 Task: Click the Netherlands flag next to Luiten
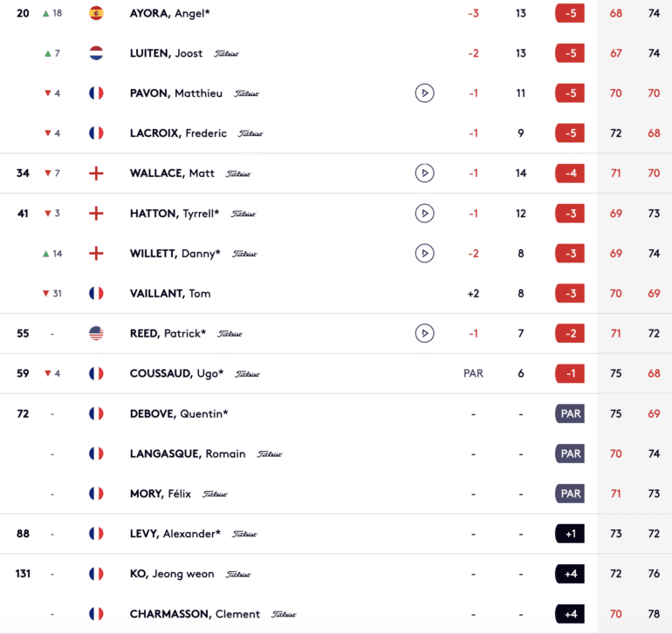pos(96,53)
